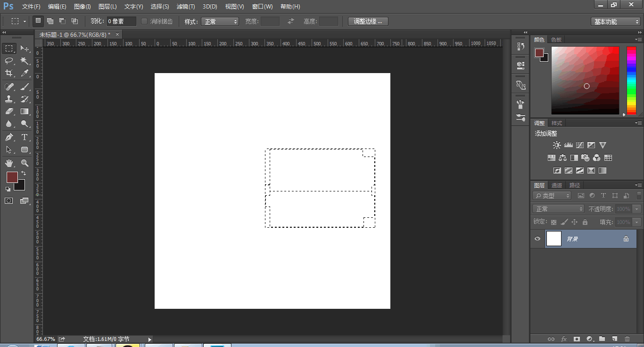Select the Dodge tool
The height and width of the screenshot is (347, 644).
point(25,124)
